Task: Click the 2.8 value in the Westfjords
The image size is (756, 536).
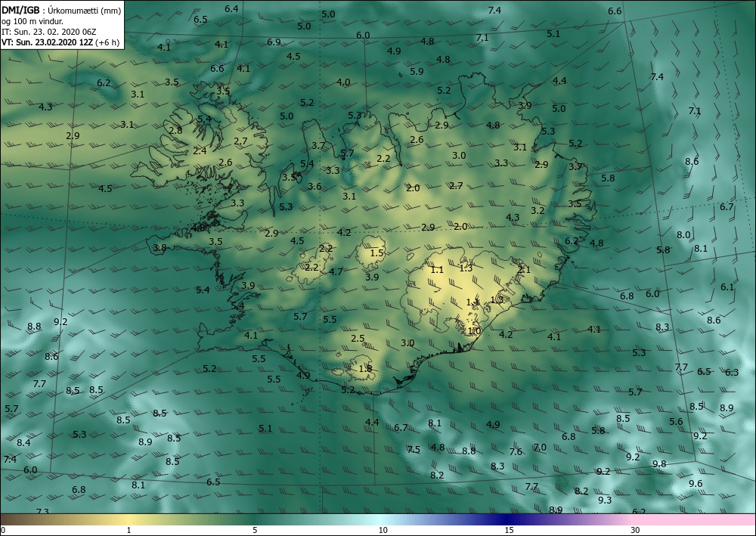Action: pyautogui.click(x=175, y=131)
